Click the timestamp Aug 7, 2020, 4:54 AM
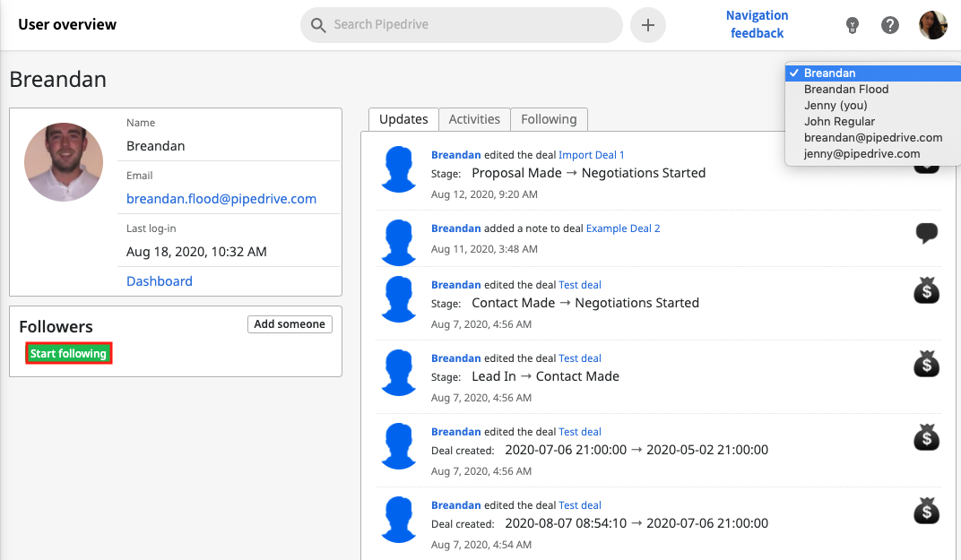This screenshot has width=961, height=560. point(481,545)
